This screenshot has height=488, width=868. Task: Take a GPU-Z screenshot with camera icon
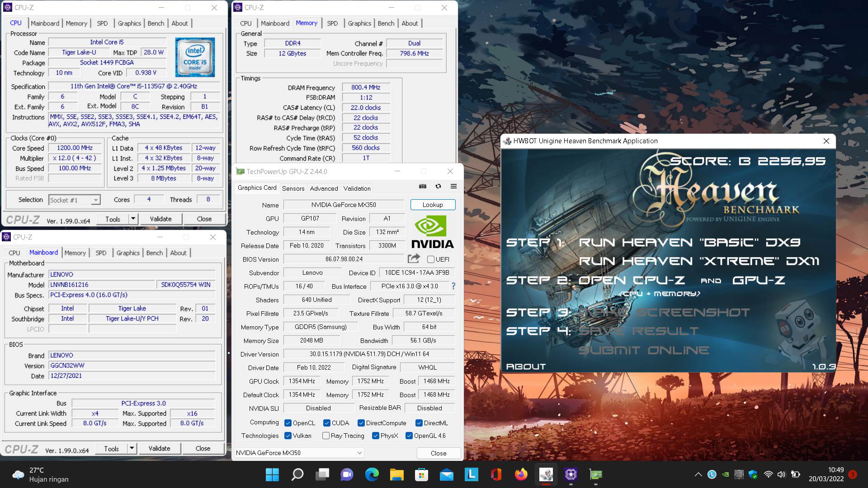click(x=423, y=186)
